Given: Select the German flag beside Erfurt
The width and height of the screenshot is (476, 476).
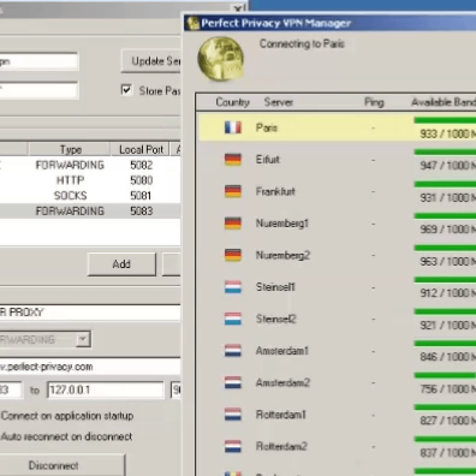Looking at the screenshot, I should pyautogui.click(x=233, y=159).
